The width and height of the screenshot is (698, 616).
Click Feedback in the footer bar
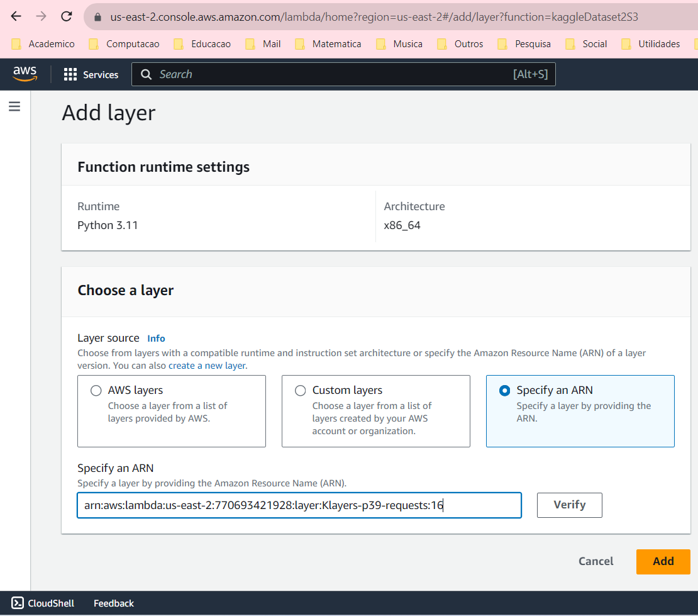coord(114,603)
